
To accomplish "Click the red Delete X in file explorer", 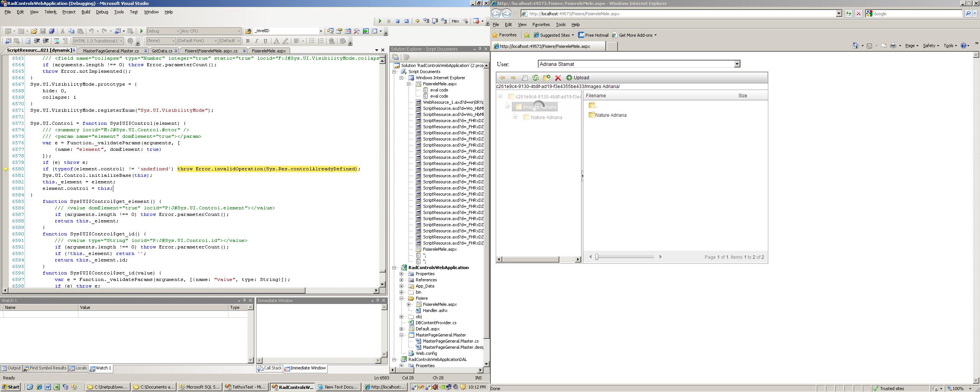I will tap(558, 78).
